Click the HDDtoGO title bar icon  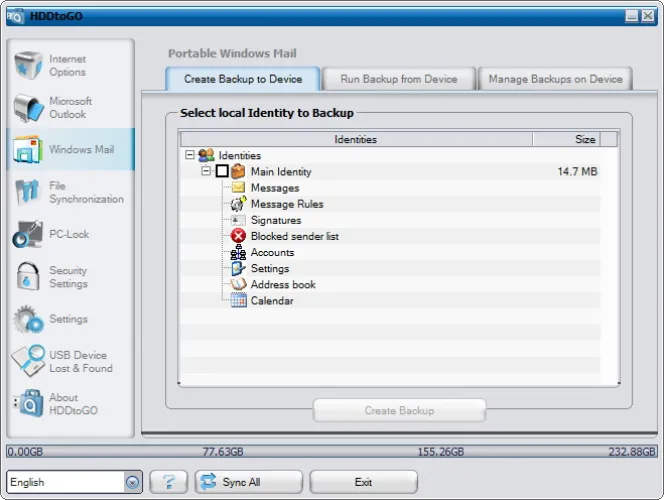15,17
